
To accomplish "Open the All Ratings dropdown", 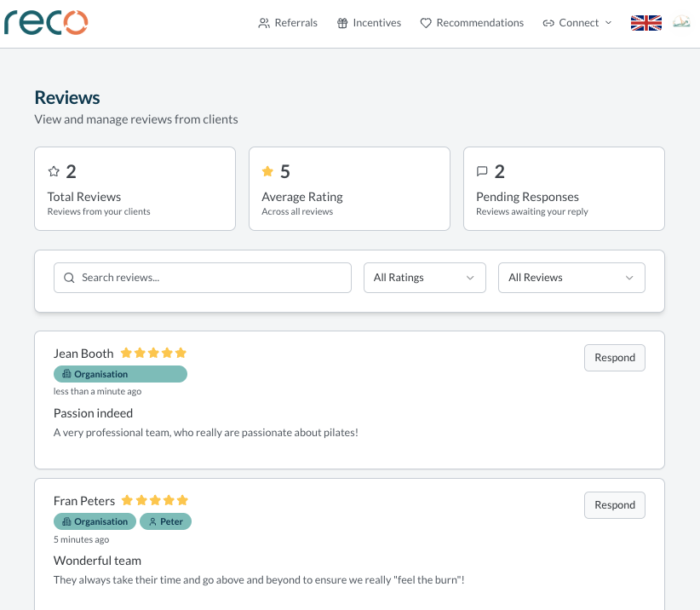I will pos(424,278).
